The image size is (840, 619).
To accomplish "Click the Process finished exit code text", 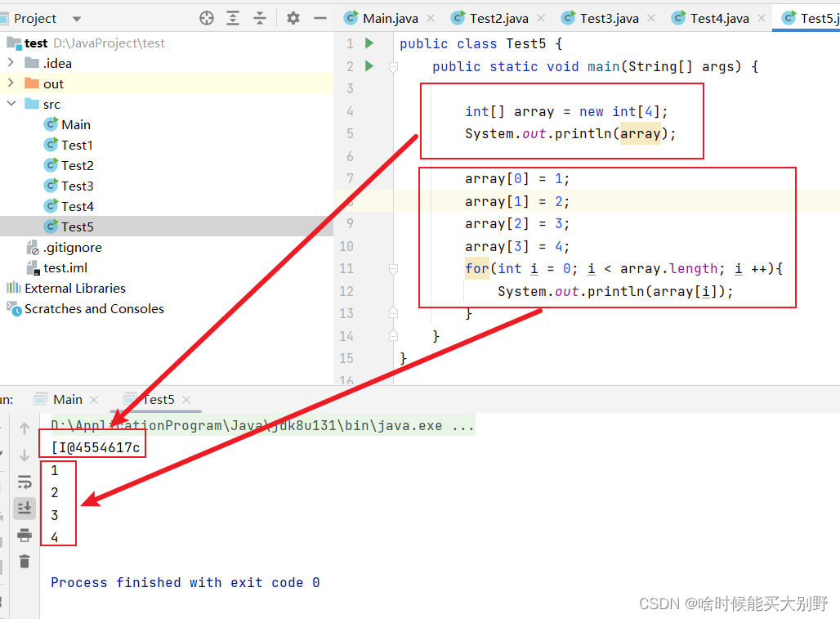I will 185,582.
